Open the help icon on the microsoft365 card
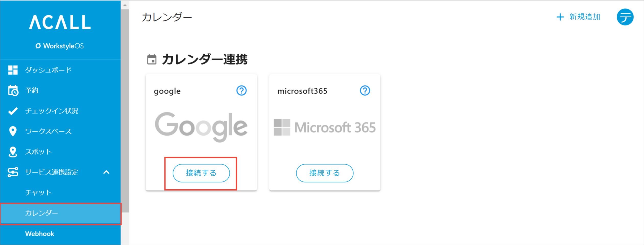This screenshot has width=644, height=245. point(365,91)
